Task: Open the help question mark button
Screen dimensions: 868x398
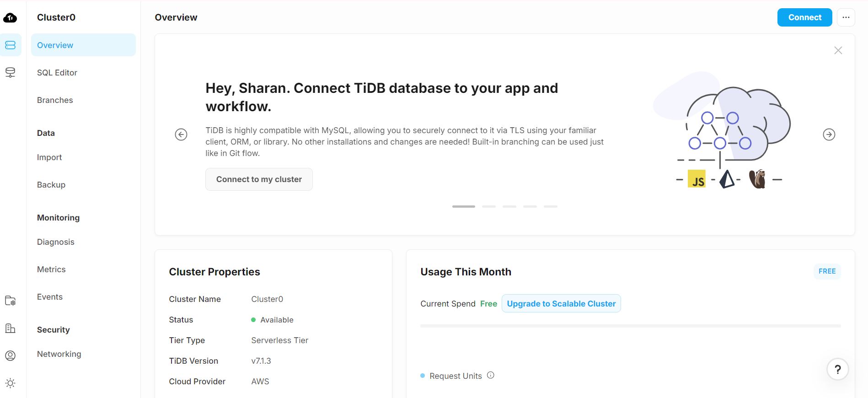Action: [837, 369]
